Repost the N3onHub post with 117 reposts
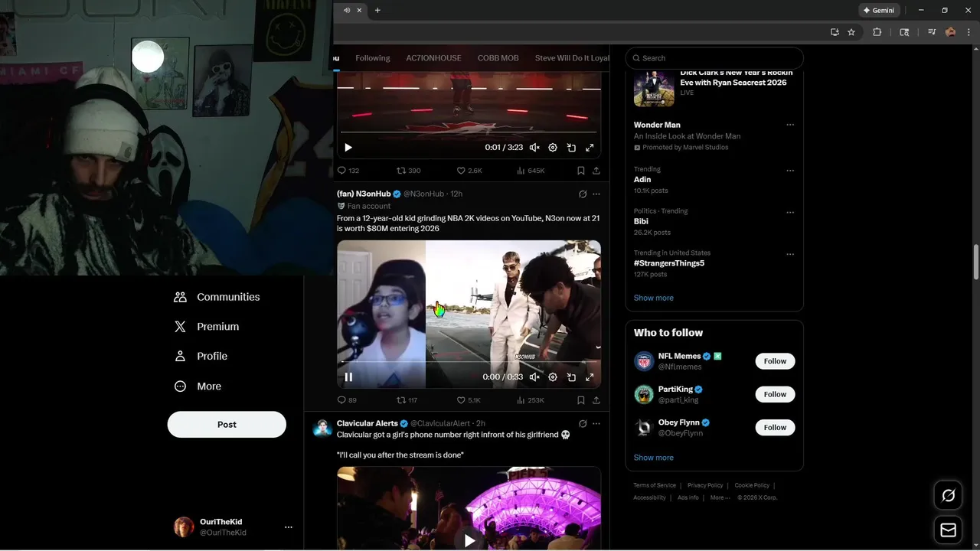The height and width of the screenshot is (551, 980). point(407,400)
